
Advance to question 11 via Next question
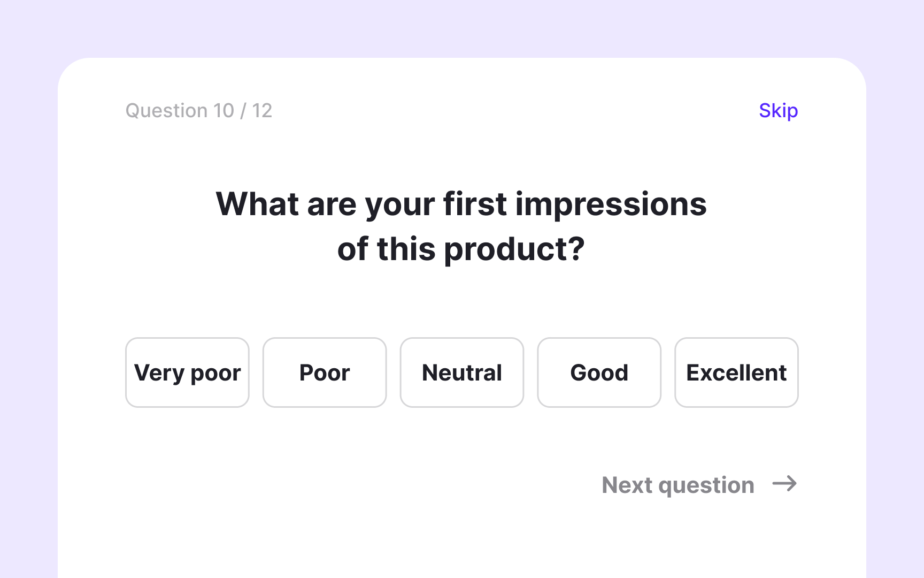tap(677, 485)
